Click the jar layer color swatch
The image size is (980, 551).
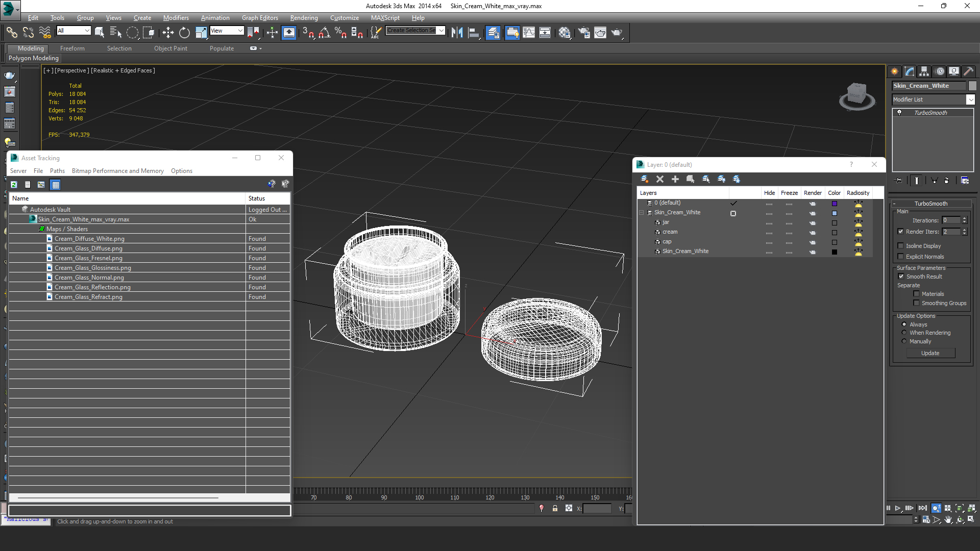(x=835, y=223)
